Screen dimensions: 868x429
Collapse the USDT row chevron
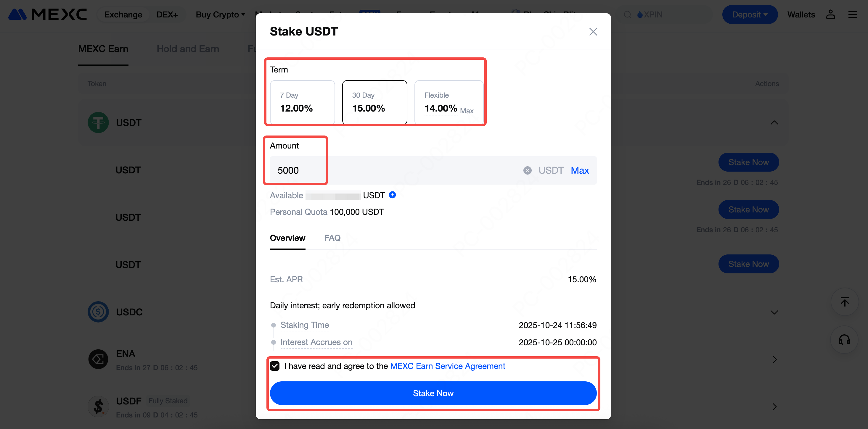click(774, 122)
